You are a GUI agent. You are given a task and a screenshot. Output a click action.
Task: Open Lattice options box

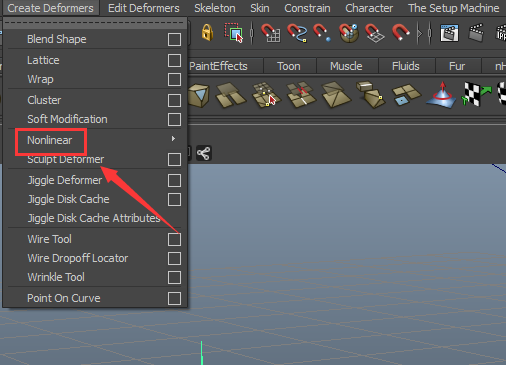point(174,61)
